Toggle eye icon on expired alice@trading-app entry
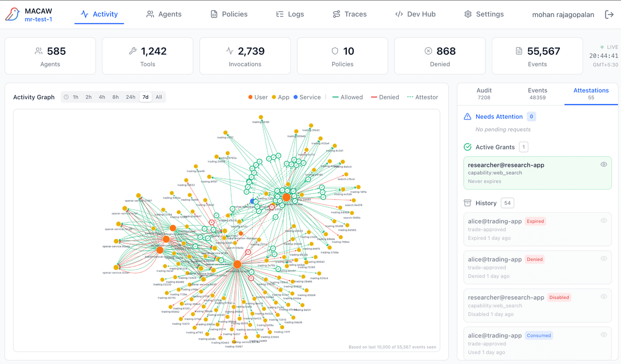Screen dimensions: 621x364 (603, 221)
